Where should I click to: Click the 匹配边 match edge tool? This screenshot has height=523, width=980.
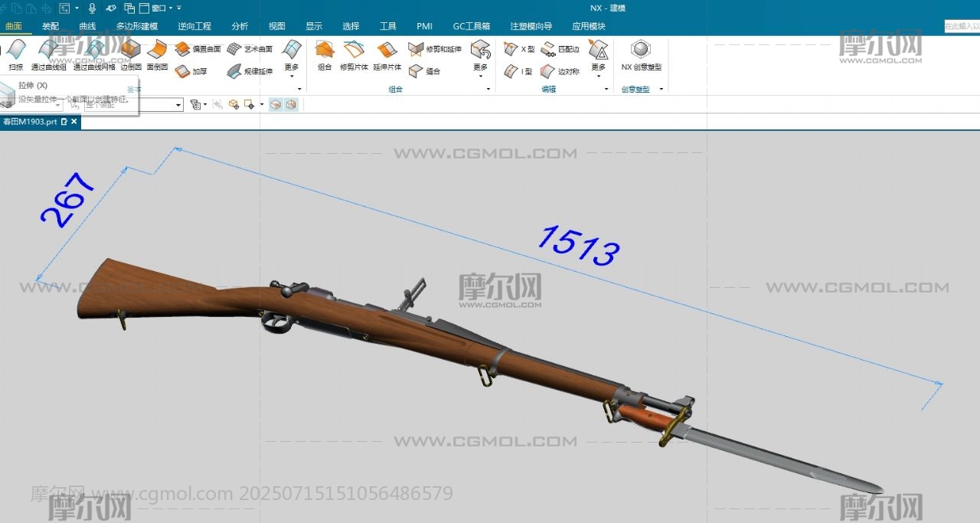[560, 49]
